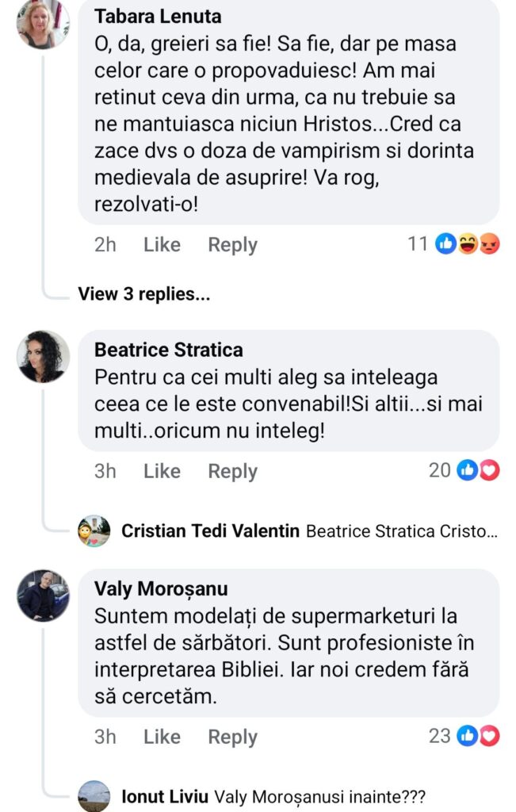Expand View 3 replies

(143, 294)
